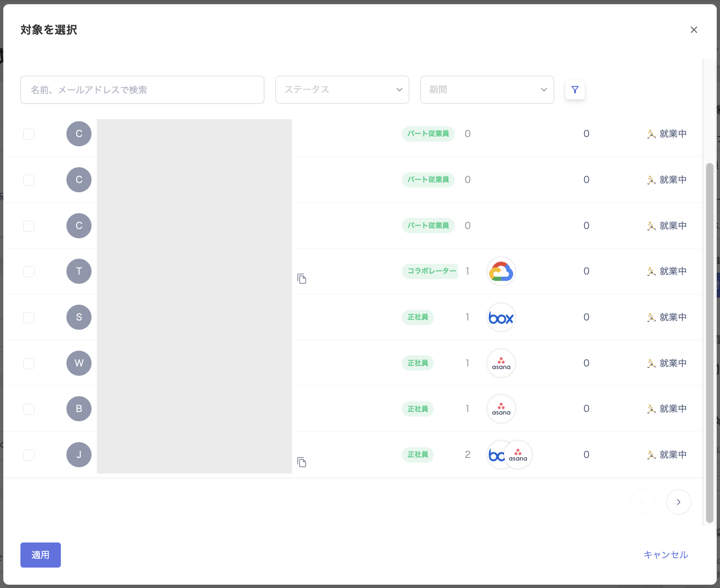
Task: Click the キャンセル link
Action: pos(666,555)
